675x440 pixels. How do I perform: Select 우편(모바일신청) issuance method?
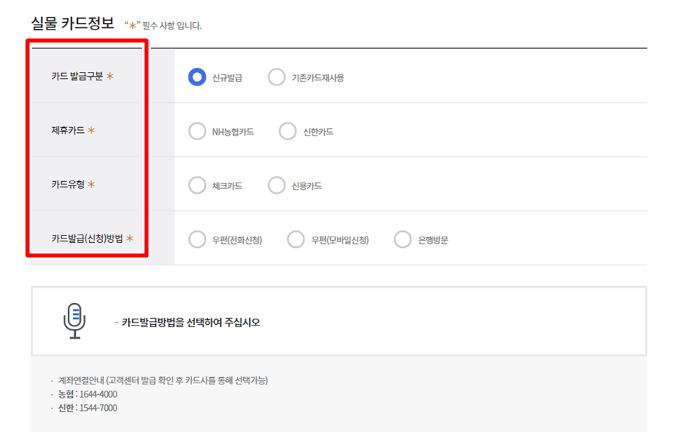click(x=296, y=239)
